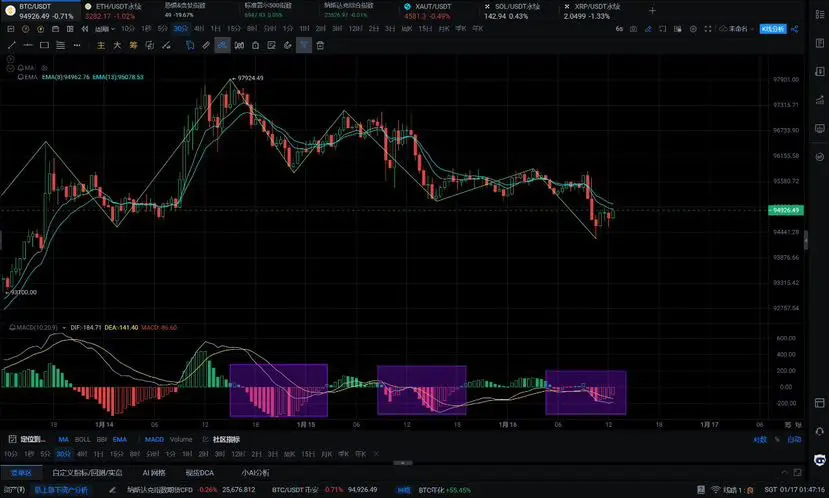Click the lock drawings icon
Image resolution: width=829 pixels, height=498 pixels.
coord(255,45)
